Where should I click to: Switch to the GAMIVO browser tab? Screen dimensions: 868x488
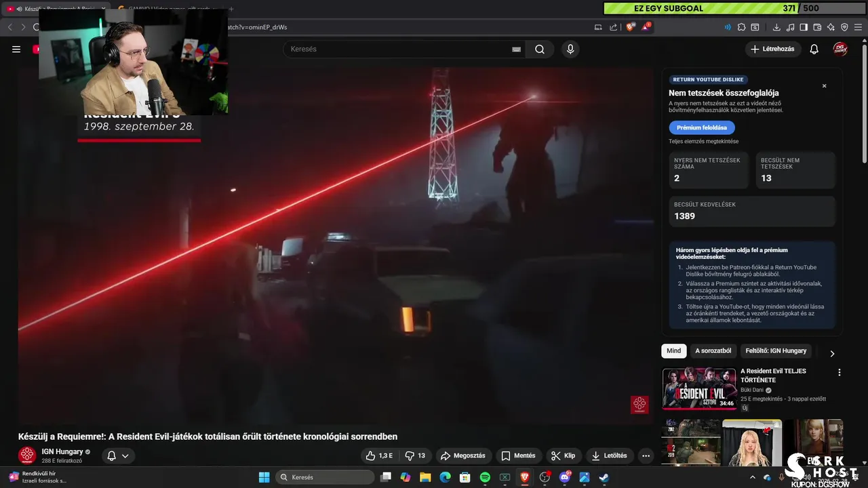pos(170,9)
